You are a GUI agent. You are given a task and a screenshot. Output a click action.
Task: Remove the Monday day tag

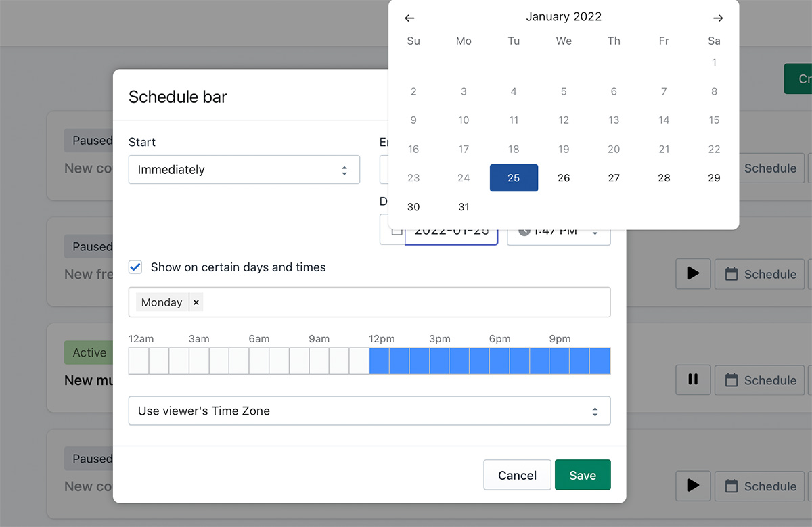click(x=196, y=302)
